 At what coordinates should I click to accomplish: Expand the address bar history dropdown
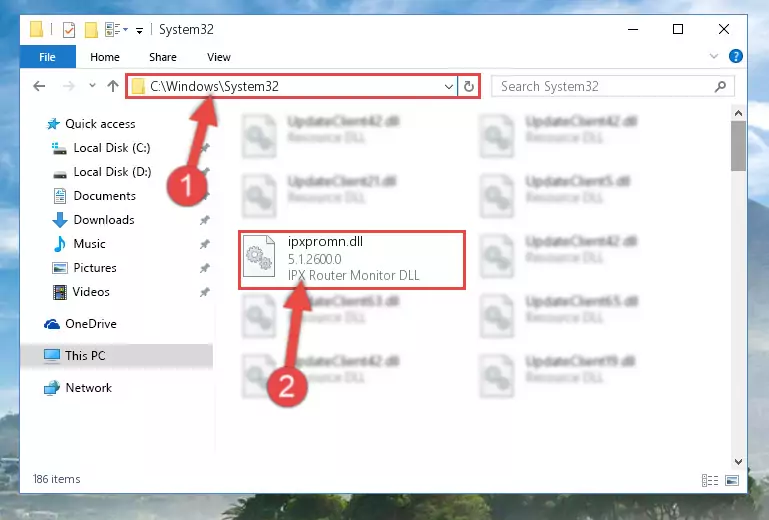[x=448, y=87]
